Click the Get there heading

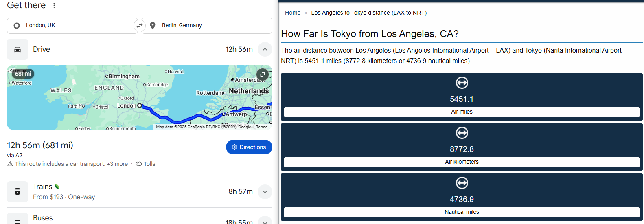click(x=26, y=5)
